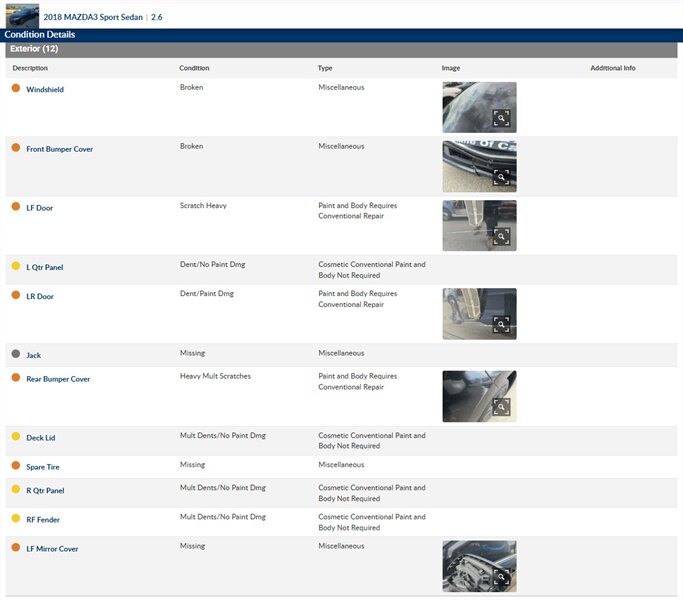Open the R Qtr Panel item
Viewport: 683px width, 600px height.
tap(45, 491)
